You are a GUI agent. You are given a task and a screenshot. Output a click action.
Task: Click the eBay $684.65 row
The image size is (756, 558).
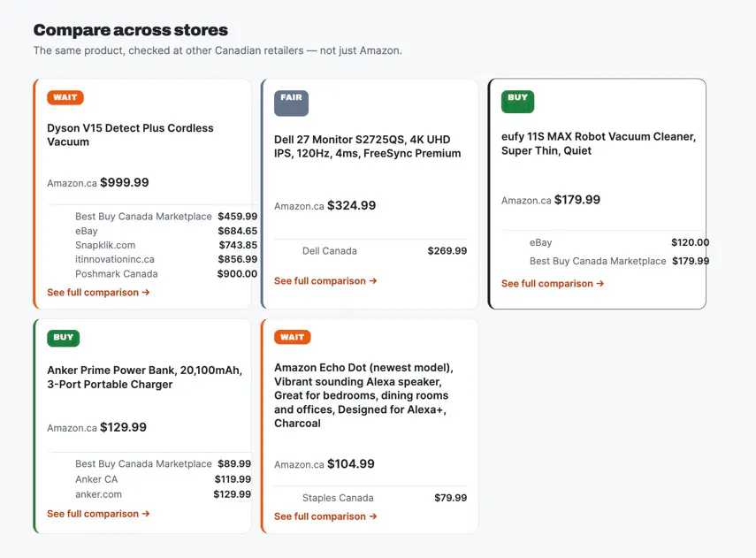pos(166,231)
